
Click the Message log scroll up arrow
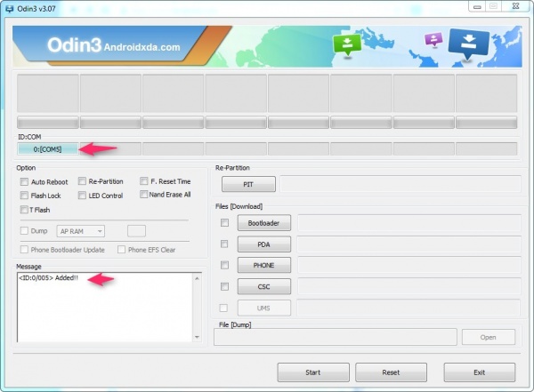coord(197,278)
